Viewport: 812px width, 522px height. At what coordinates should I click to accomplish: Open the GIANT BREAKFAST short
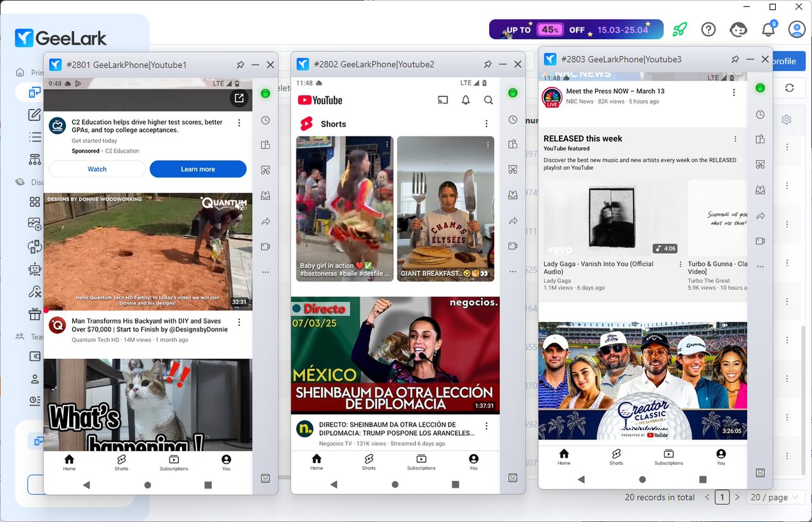coord(445,209)
